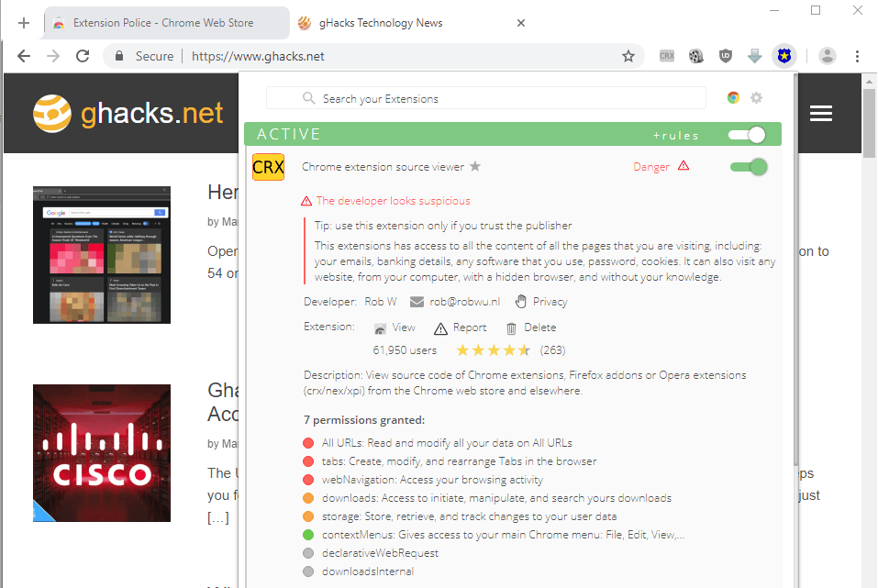Click downloadsInternal permission gray dot
The height and width of the screenshot is (588, 878).
pos(308,571)
